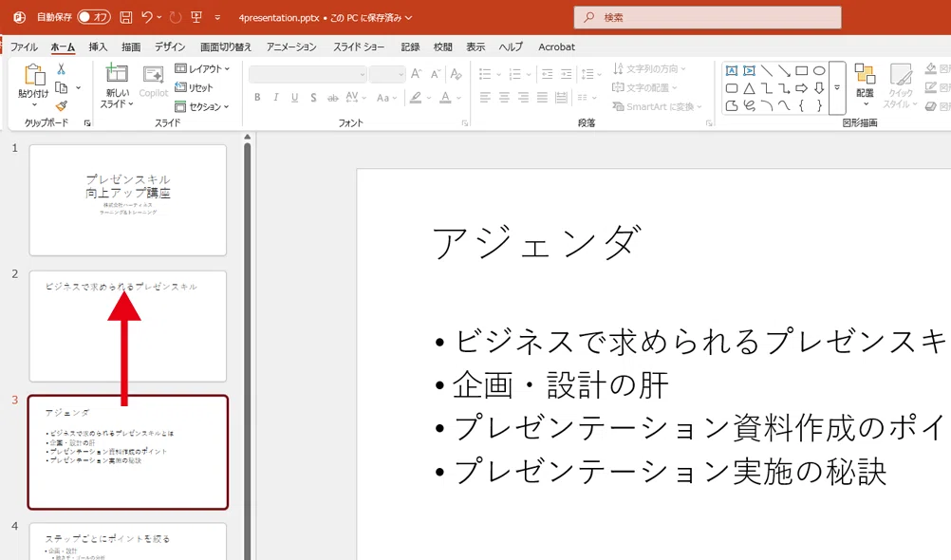Switch to the 挿入 tab
The image size is (951, 560).
click(x=98, y=47)
